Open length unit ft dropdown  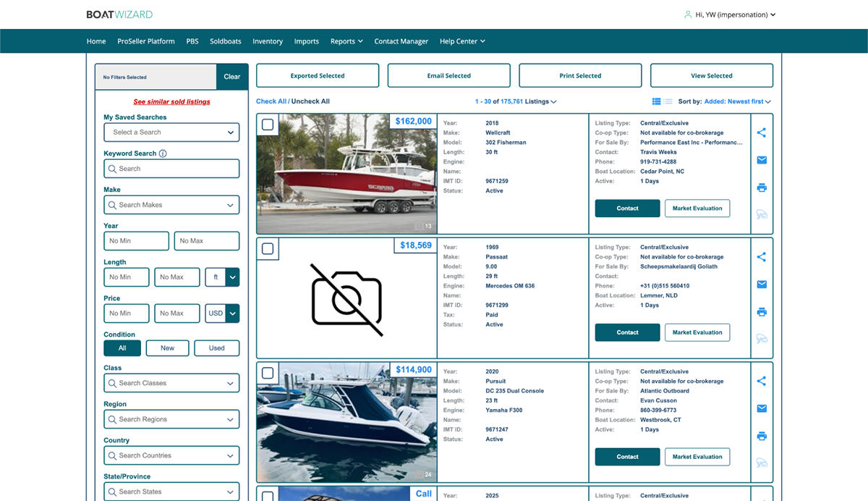click(222, 277)
